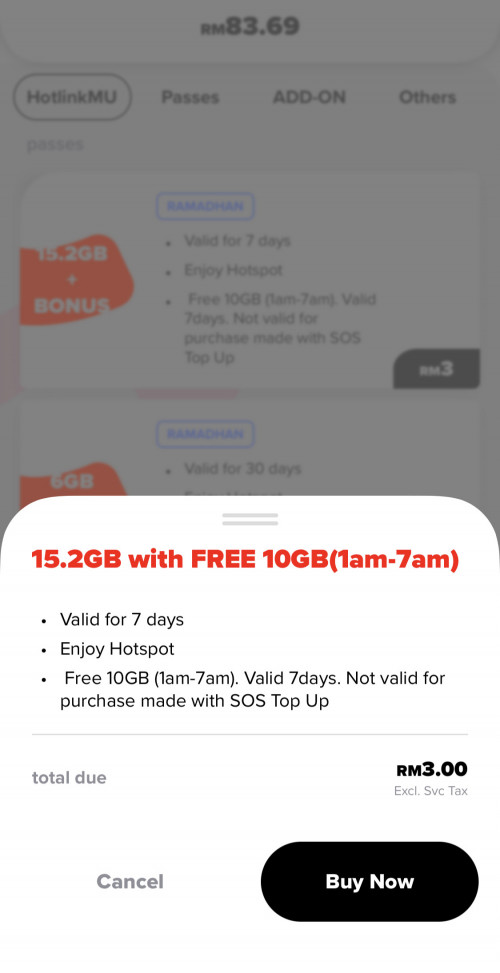The width and height of the screenshot is (500, 973).
Task: Tap the 15.2GB with FREE 10GB title
Action: coord(245,560)
